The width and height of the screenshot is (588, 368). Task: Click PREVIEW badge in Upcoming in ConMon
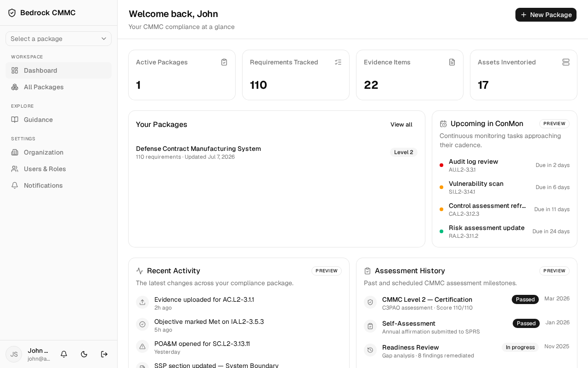(x=554, y=124)
